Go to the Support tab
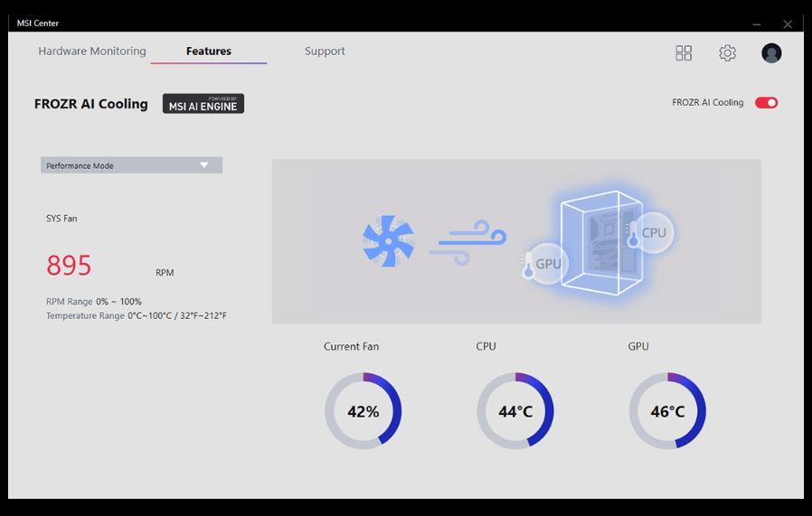The height and width of the screenshot is (516, 812). 325,51
